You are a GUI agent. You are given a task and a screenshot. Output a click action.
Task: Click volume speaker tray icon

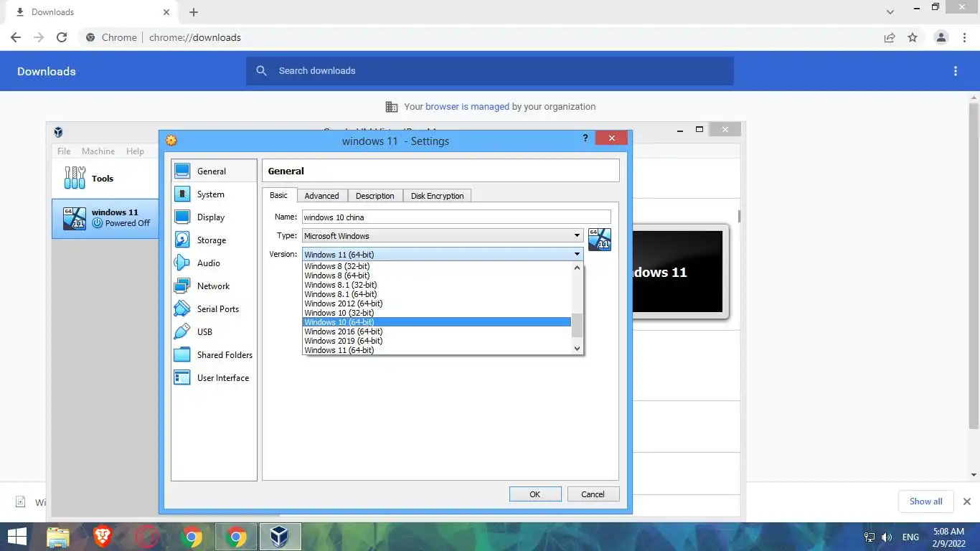pyautogui.click(x=887, y=537)
